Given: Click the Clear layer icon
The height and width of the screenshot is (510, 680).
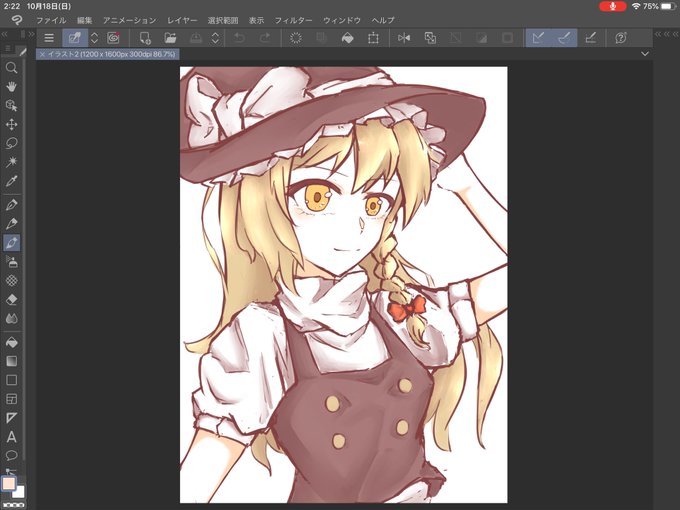Looking at the screenshot, I should click(295, 38).
